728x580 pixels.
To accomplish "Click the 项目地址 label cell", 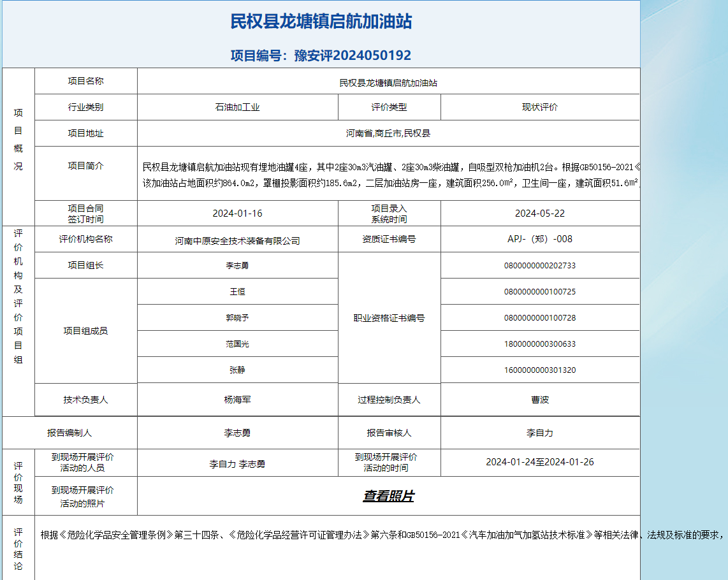I will pos(86,133).
